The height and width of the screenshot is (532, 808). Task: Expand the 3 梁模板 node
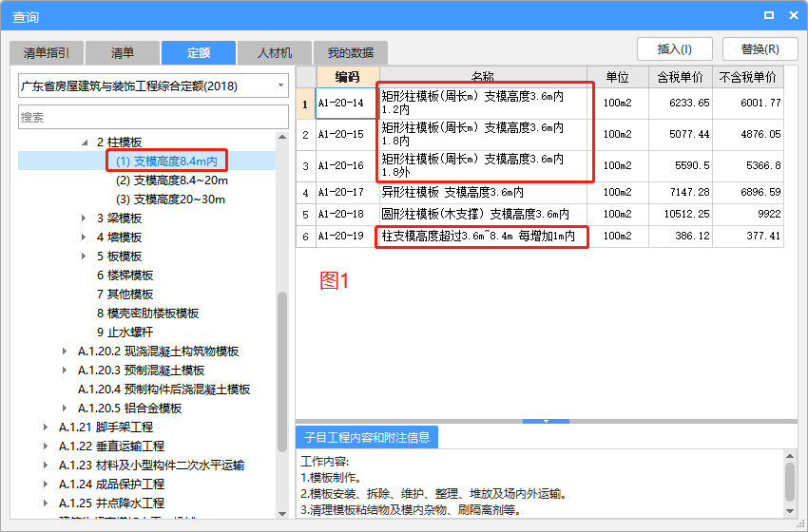(84, 218)
